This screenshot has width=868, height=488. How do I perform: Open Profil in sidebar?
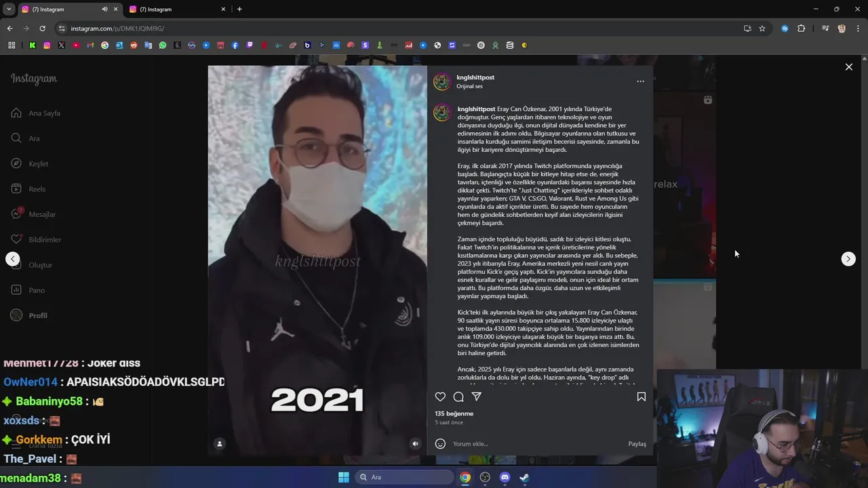(x=29, y=315)
